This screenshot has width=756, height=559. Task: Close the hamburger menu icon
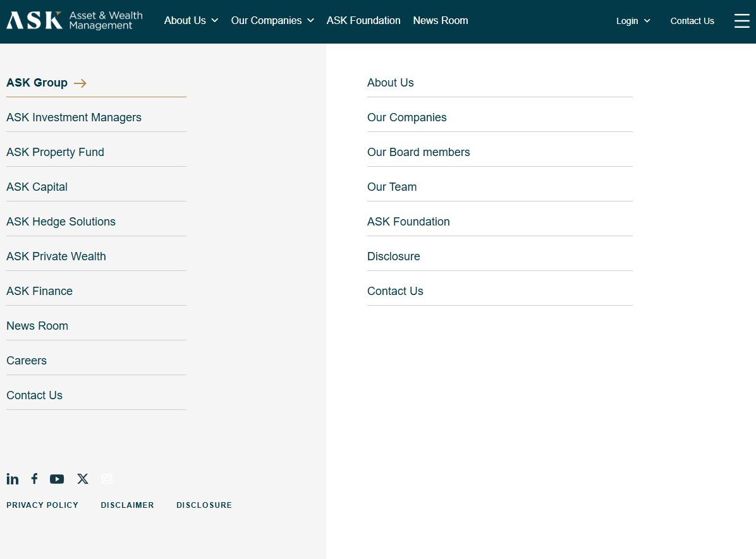[x=741, y=21]
